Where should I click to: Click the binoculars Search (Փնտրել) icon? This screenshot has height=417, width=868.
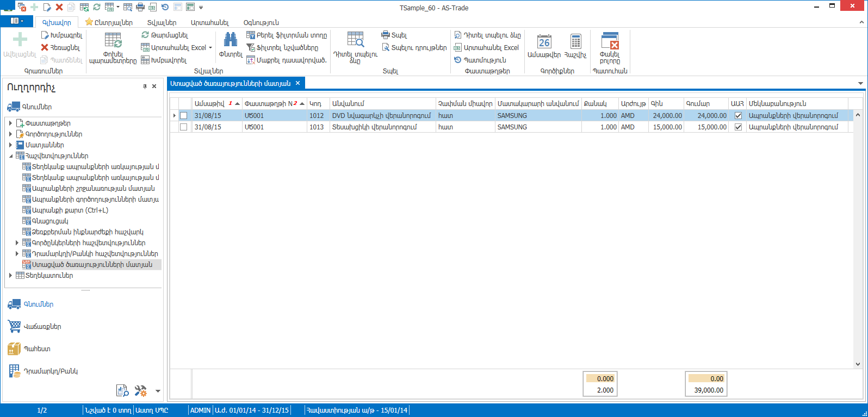231,40
